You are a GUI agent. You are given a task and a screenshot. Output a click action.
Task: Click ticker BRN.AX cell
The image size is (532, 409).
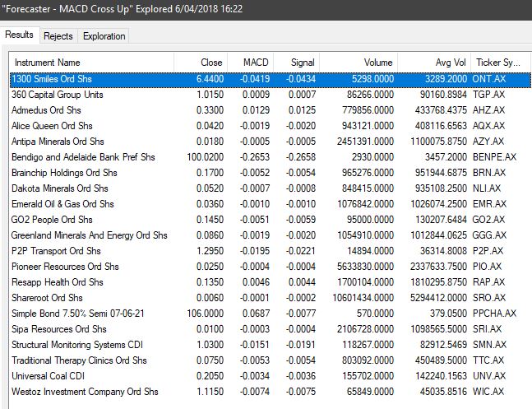(489, 173)
